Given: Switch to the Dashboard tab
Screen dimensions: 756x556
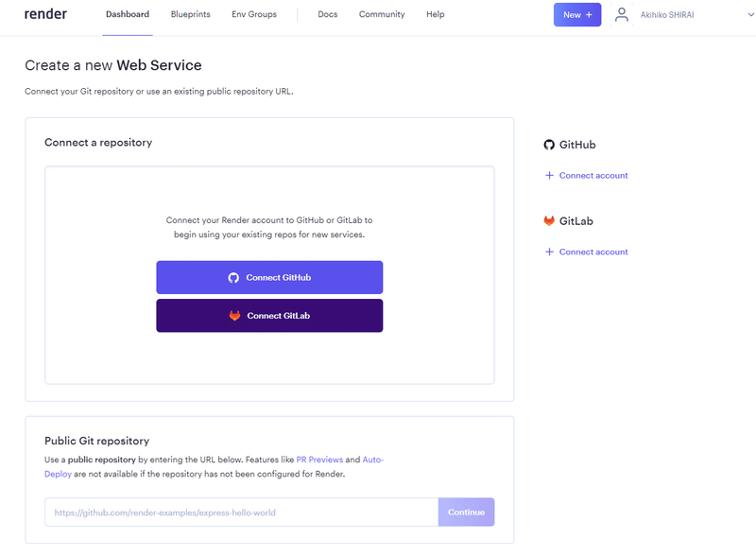Looking at the screenshot, I should click(128, 15).
